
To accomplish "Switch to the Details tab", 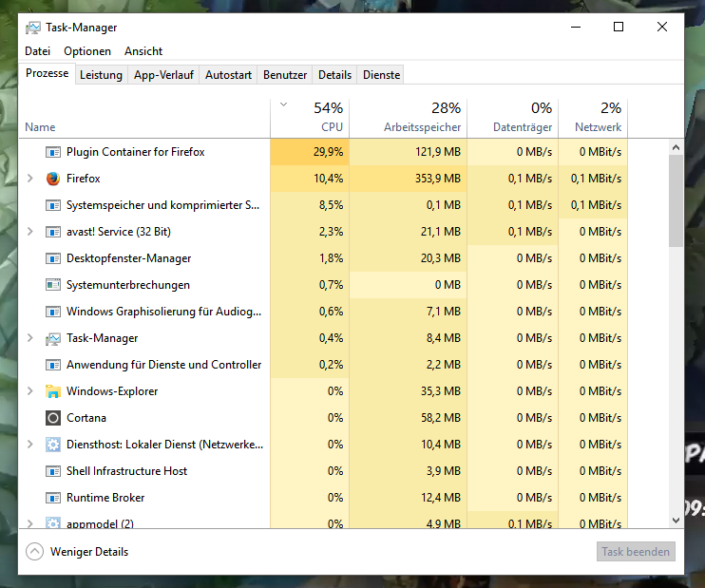I will click(x=335, y=75).
